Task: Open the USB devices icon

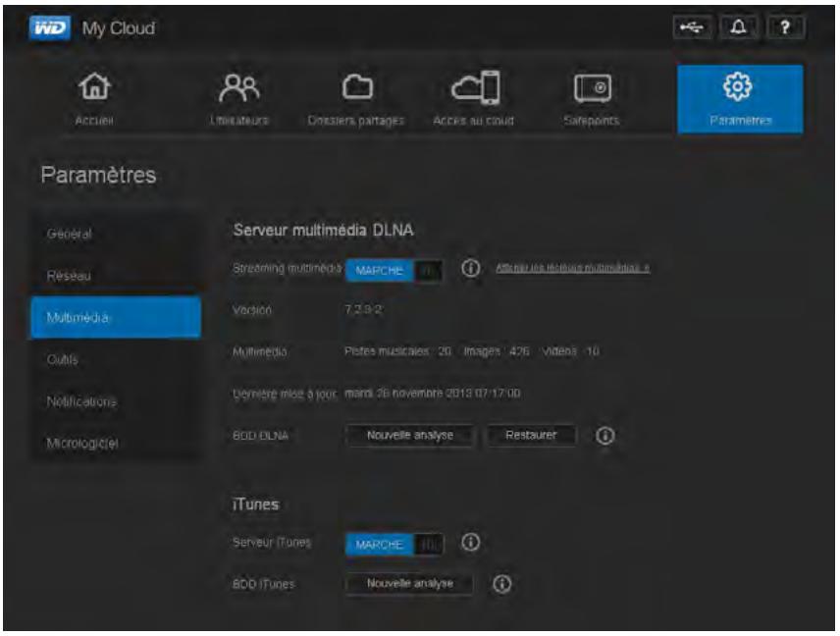Action: [x=692, y=26]
